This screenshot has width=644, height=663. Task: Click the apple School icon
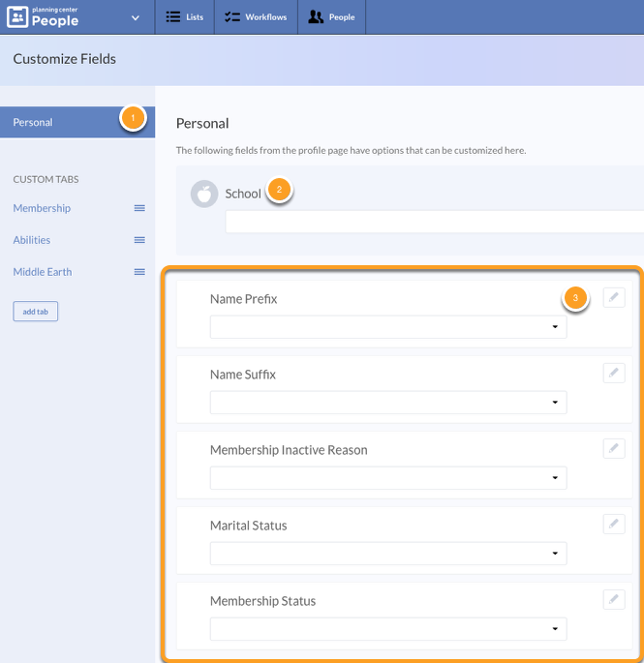point(204,195)
